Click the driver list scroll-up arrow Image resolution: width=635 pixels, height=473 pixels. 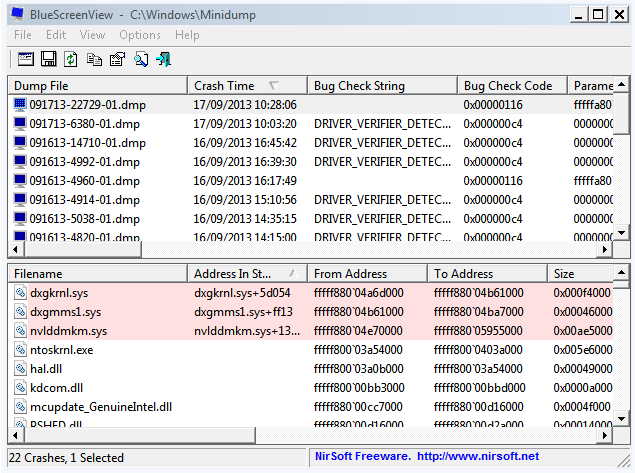point(622,273)
